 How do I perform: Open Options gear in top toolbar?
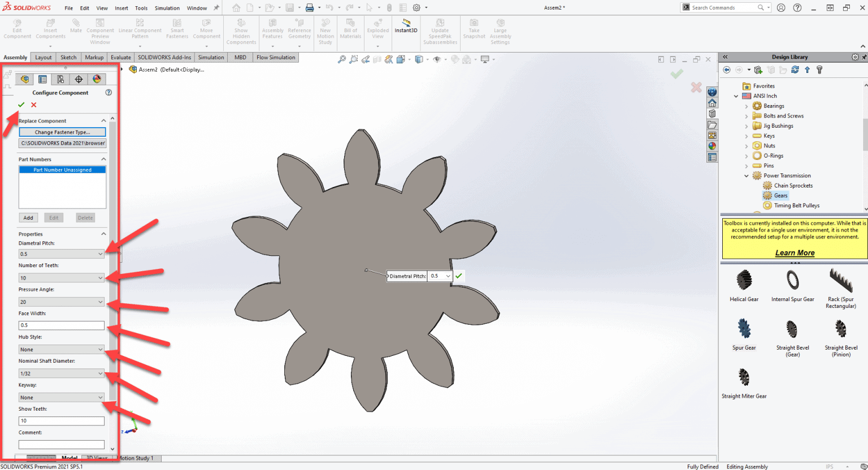click(x=416, y=8)
